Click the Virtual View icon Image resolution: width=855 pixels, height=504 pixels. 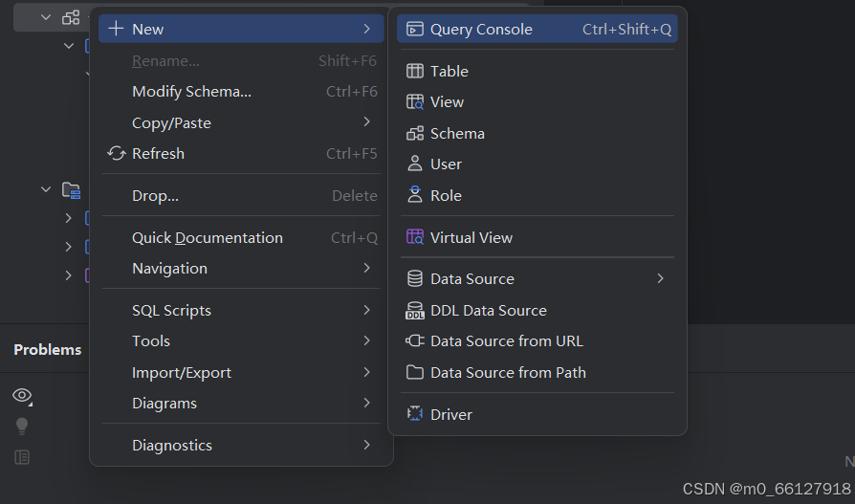coord(415,237)
